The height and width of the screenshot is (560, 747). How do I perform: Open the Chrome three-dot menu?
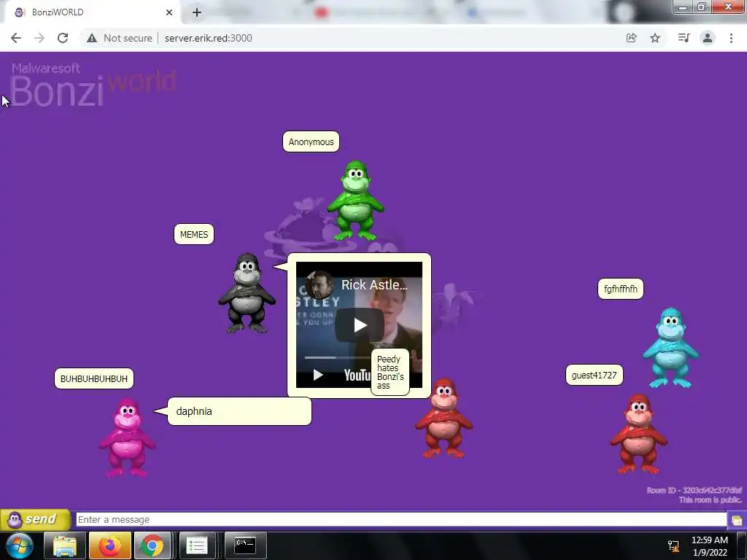[731, 38]
